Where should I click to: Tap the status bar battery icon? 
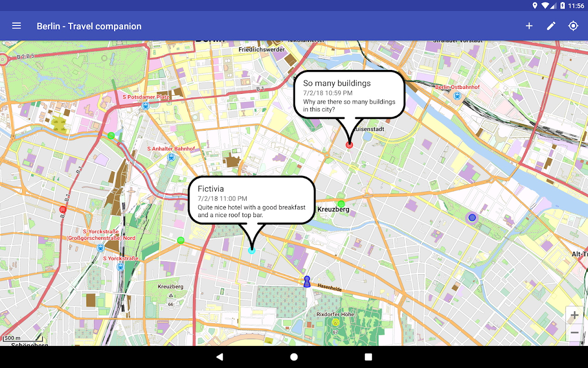click(562, 6)
